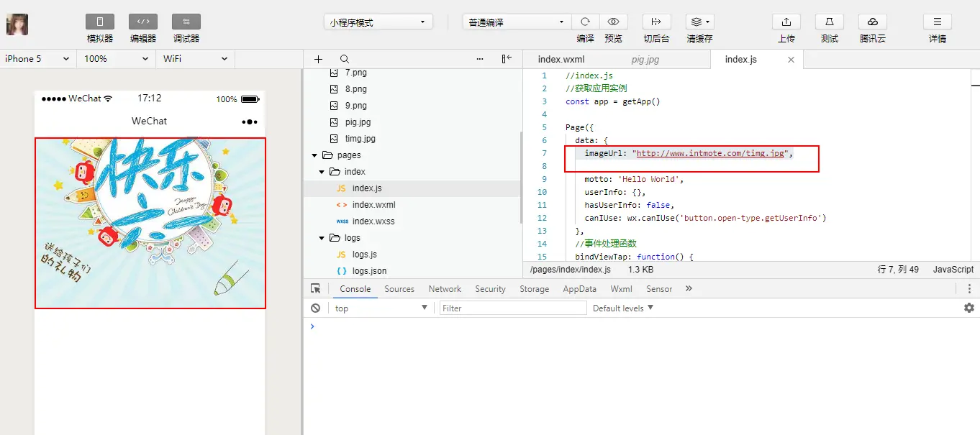Screen dimensions: 980x435
Task: Click the file search magnifier icon
Action: pyautogui.click(x=345, y=59)
